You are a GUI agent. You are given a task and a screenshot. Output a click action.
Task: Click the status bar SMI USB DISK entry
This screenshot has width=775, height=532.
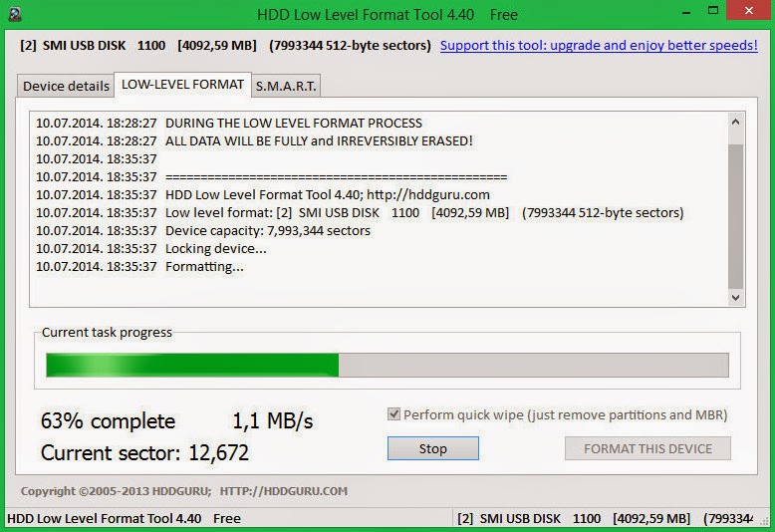606,518
